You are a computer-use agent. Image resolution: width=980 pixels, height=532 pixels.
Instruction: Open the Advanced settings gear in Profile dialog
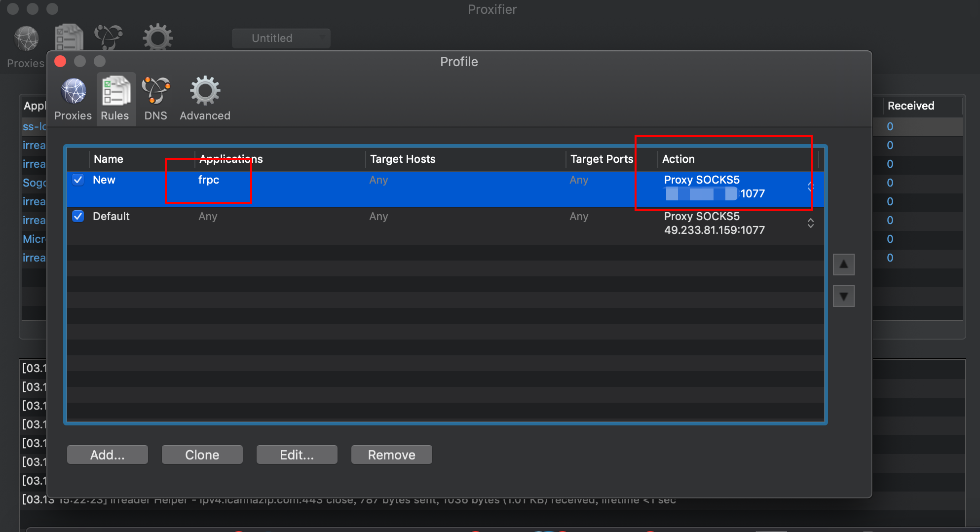click(205, 99)
